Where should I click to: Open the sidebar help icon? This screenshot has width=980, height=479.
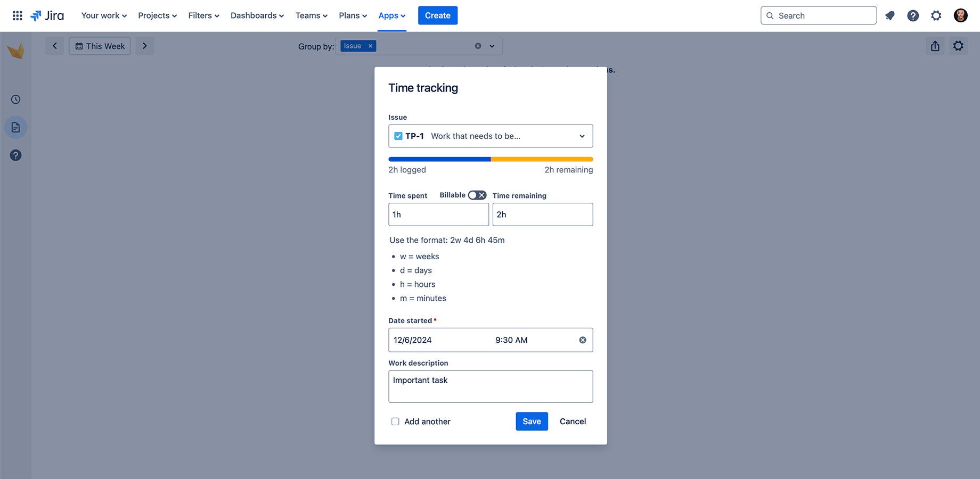point(16,155)
